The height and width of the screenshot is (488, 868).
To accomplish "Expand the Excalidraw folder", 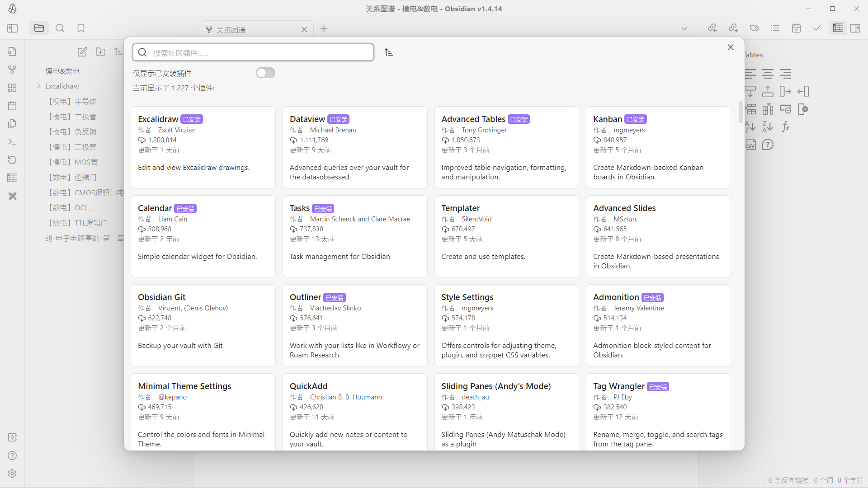I will [39, 86].
